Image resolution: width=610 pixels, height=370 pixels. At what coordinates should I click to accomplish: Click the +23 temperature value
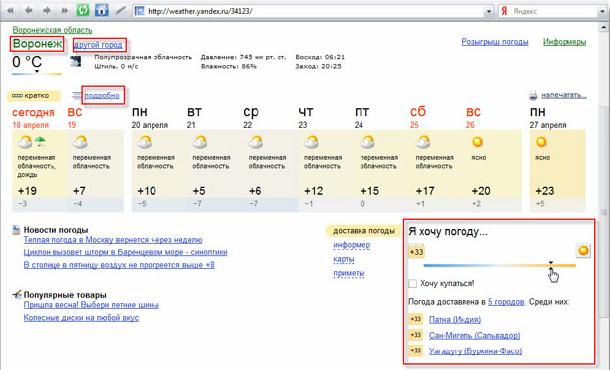(545, 191)
